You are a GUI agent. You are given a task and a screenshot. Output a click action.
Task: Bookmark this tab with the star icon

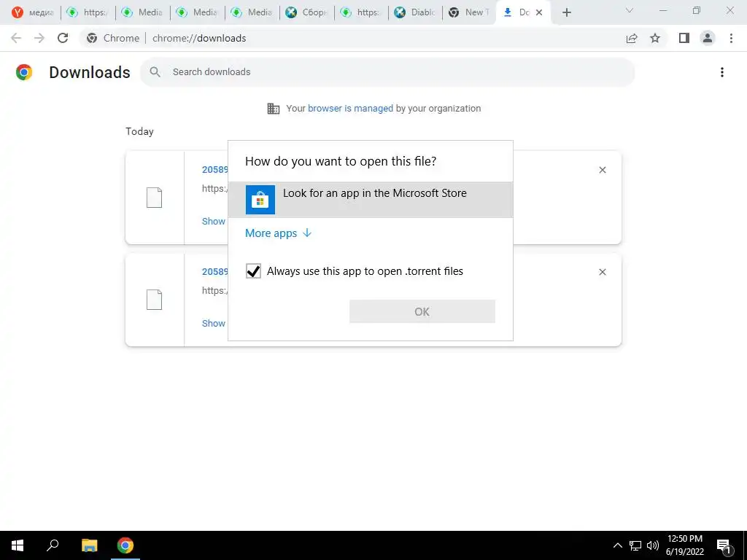coord(655,38)
